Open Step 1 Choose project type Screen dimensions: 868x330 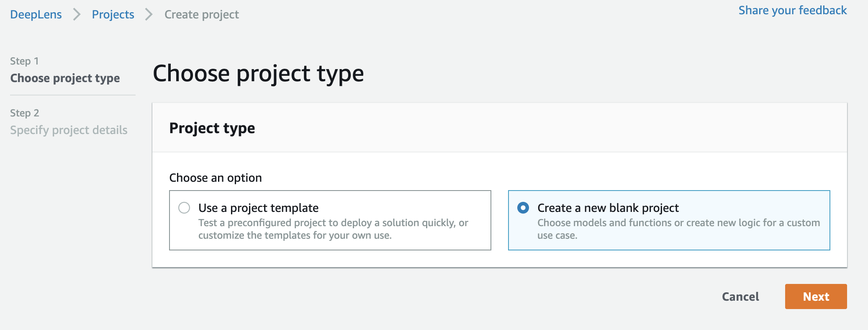(65, 78)
